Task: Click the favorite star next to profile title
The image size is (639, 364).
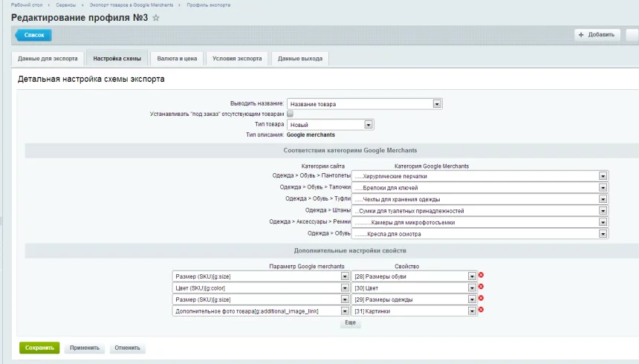Action: 156,18
